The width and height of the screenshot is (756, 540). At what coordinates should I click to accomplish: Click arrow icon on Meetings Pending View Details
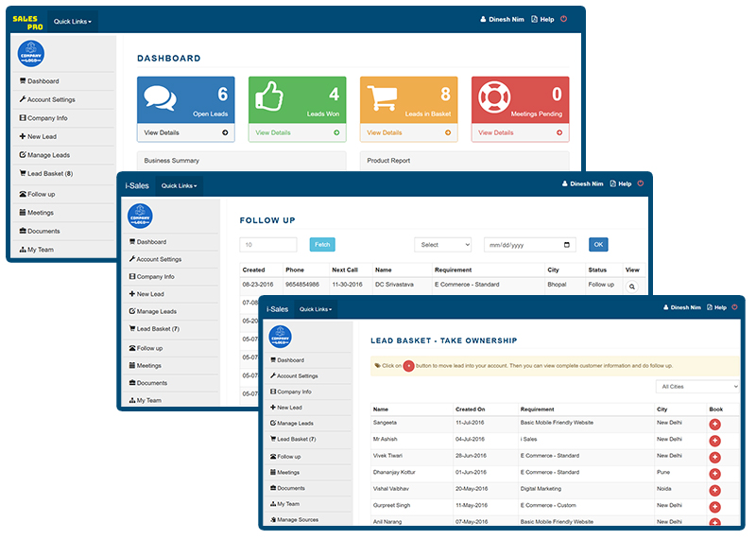click(x=559, y=132)
